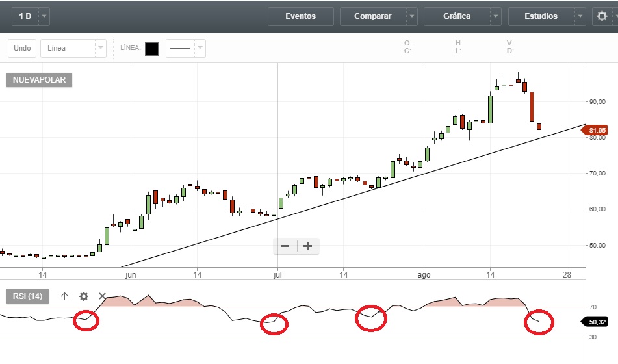Click the 'jun' date axis label
This screenshot has width=618, height=364.
(131, 275)
